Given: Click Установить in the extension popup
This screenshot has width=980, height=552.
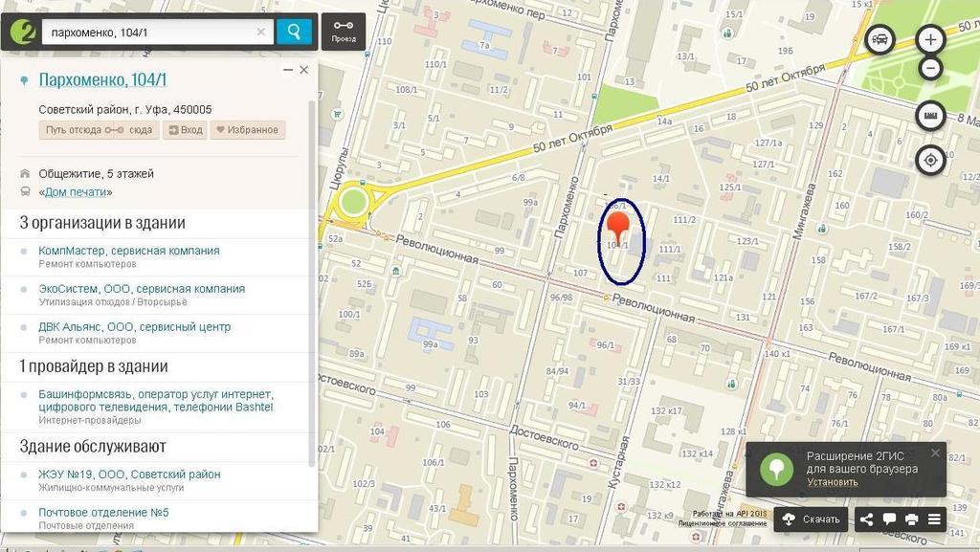Looking at the screenshot, I should [x=832, y=482].
